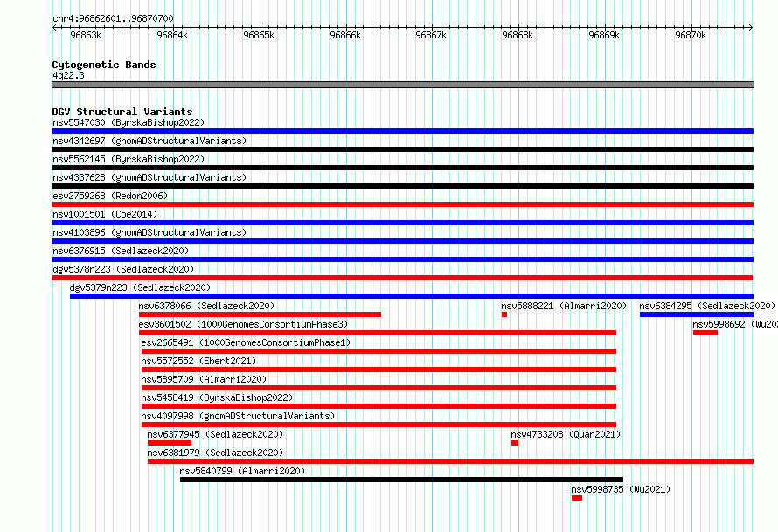
Task: Click nsv6377945 (Sedlazeck2020) label
Action: click(x=215, y=434)
